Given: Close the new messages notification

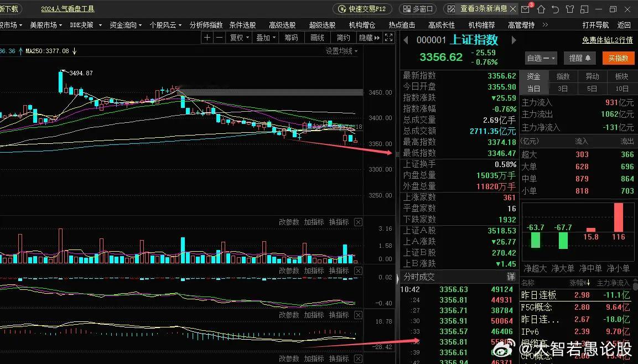Looking at the screenshot, I should click(513, 8).
